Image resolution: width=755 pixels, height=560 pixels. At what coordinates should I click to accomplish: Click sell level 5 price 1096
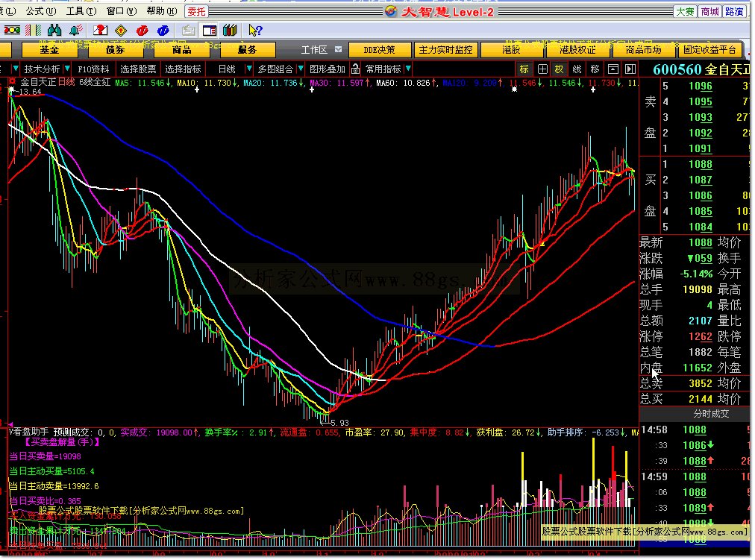pos(700,86)
